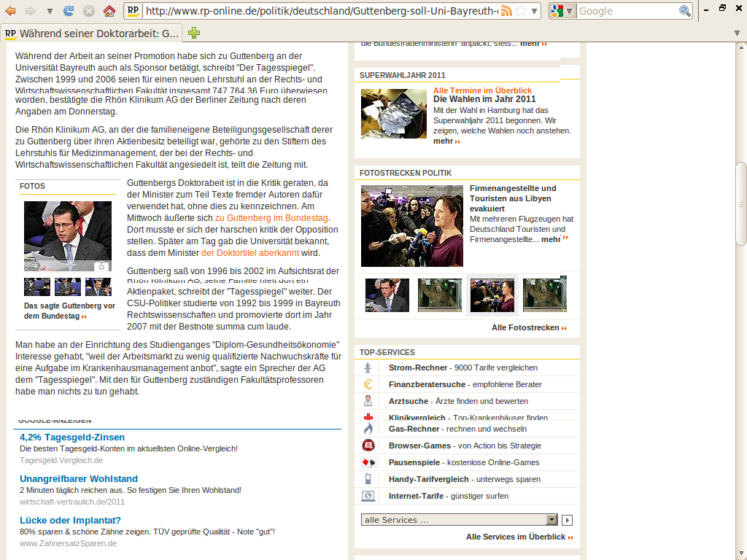The width and height of the screenshot is (747, 560).
Task: Click 'mehr' under Superwahljahr 2011 teaser
Action: point(446,141)
